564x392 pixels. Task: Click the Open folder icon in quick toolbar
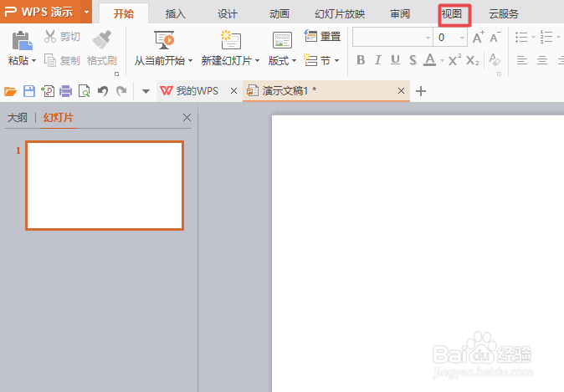point(10,91)
